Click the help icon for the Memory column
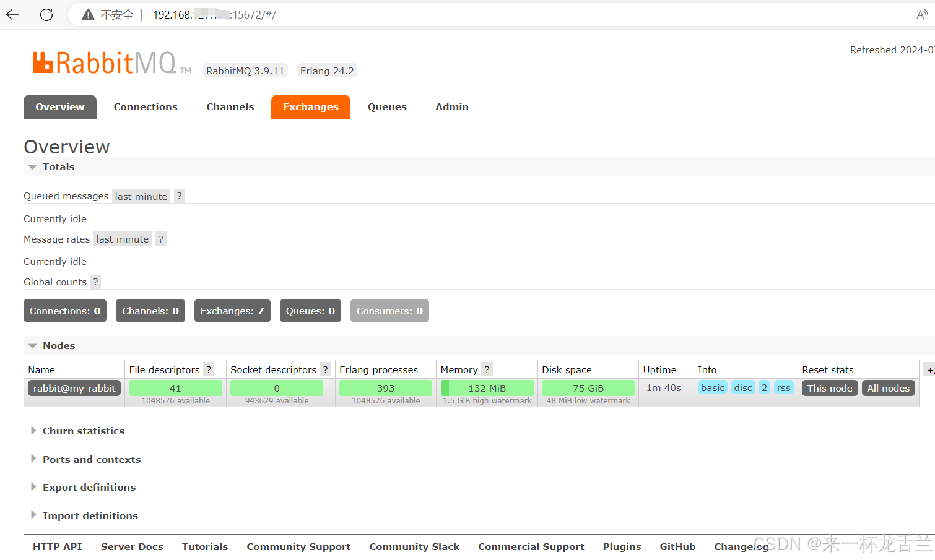This screenshot has width=935, height=560. click(x=487, y=369)
